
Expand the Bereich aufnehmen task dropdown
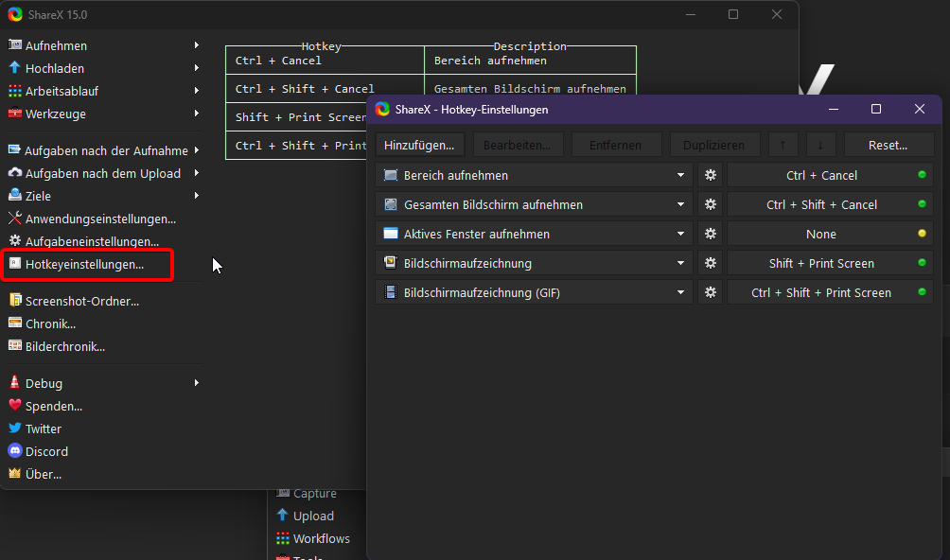click(680, 175)
